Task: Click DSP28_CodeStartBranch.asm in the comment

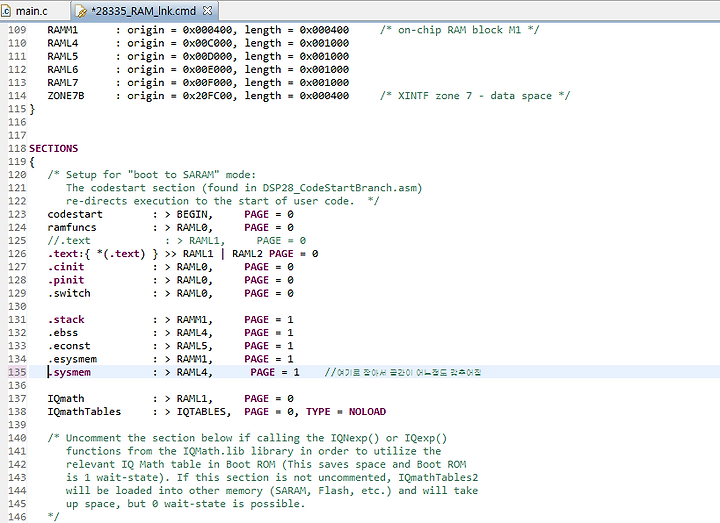Action: [x=339, y=188]
